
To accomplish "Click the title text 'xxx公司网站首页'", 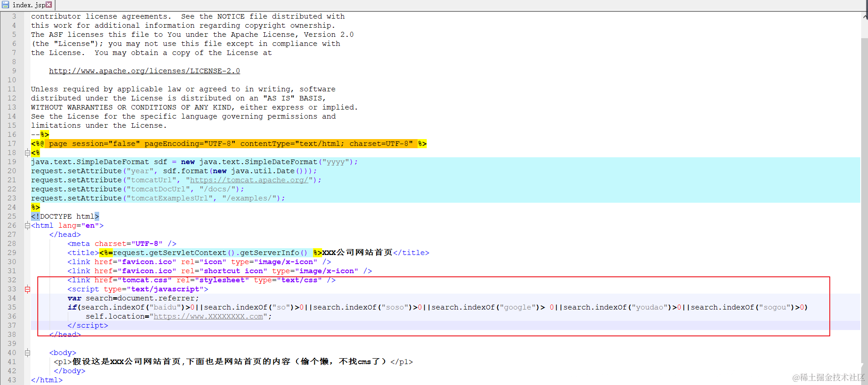I will click(x=358, y=253).
